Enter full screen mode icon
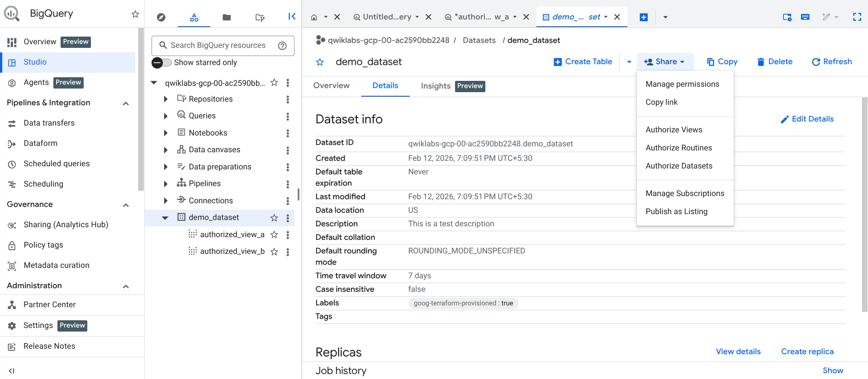Viewport: 868px width, 379px height. pos(857,17)
